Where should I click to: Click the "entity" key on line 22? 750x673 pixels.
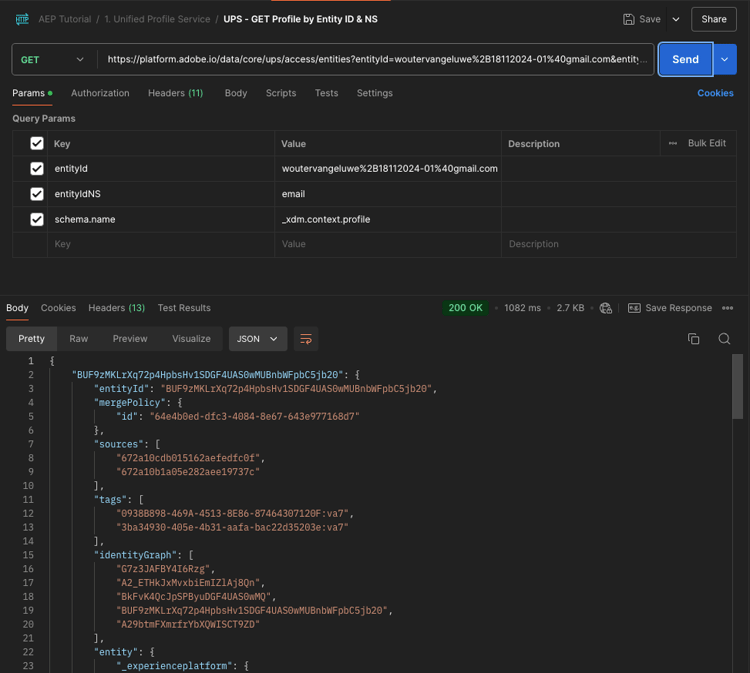(116, 652)
